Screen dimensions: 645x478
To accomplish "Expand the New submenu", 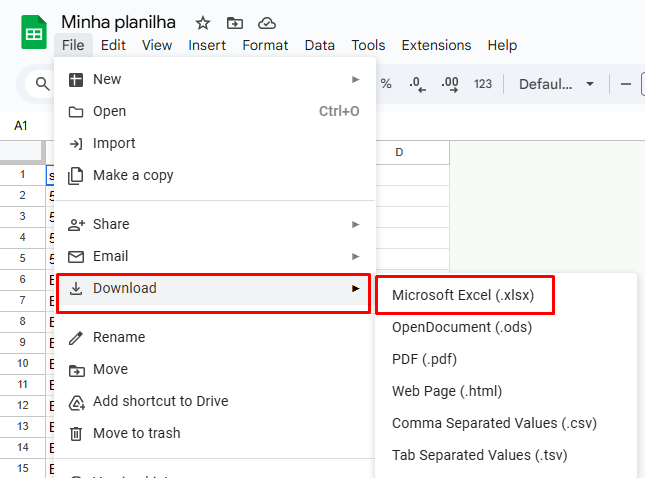I will pos(215,79).
